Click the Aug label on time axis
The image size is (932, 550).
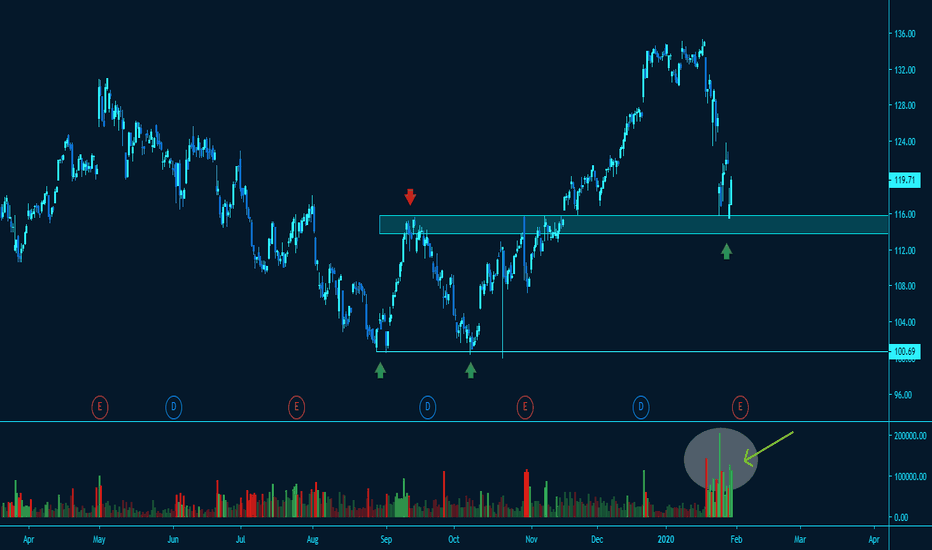[312, 540]
